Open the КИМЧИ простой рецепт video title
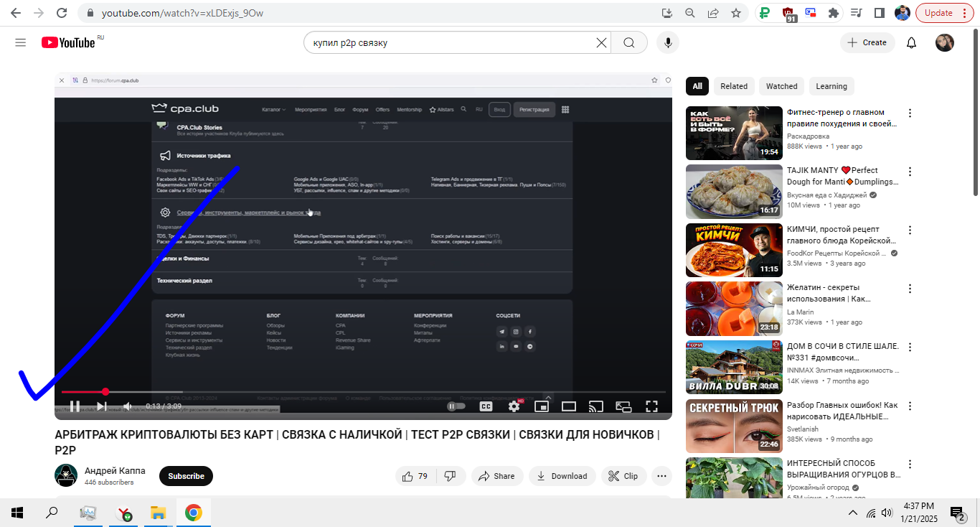The height and width of the screenshot is (527, 980). pyautogui.click(x=842, y=235)
